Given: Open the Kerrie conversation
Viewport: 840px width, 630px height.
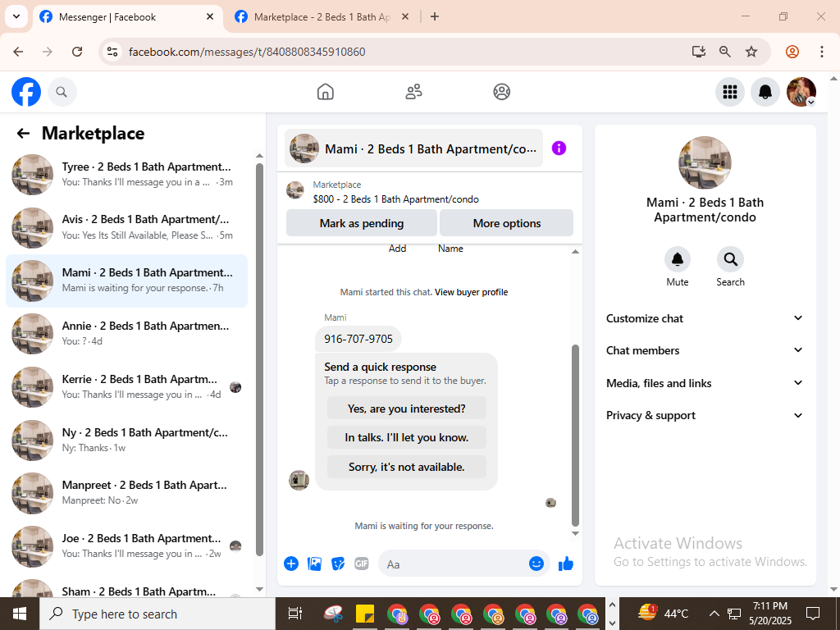Looking at the screenshot, I should click(126, 387).
